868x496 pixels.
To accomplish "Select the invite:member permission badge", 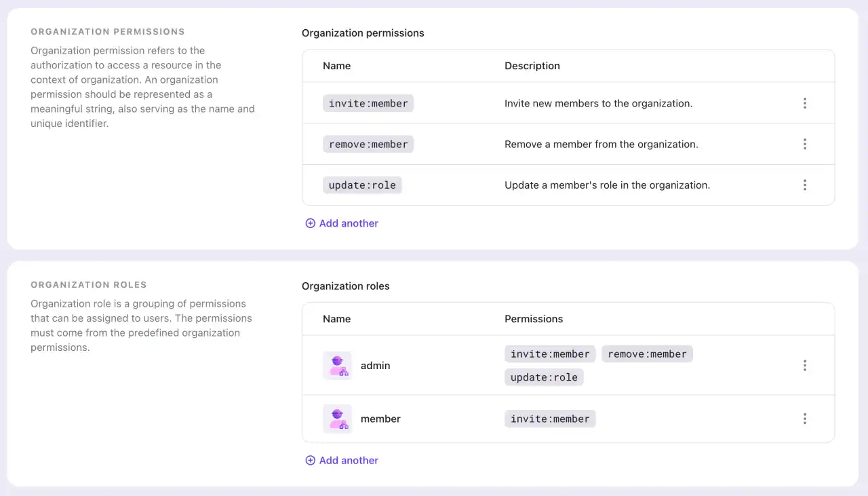I will [x=368, y=103].
